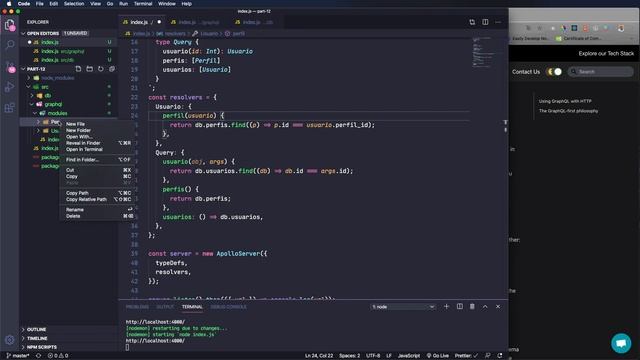Open the Terminal menu in menu bar
The width and height of the screenshot is (640, 360).
(143, 4)
